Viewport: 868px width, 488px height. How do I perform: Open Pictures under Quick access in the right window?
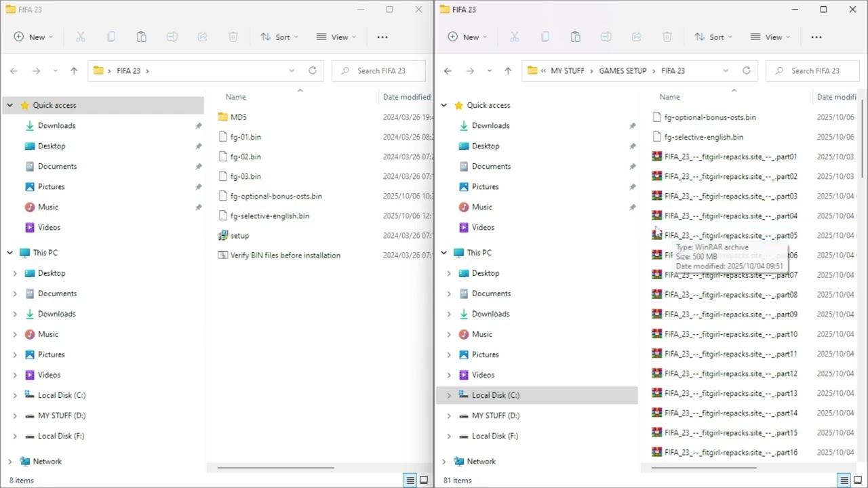(486, 186)
